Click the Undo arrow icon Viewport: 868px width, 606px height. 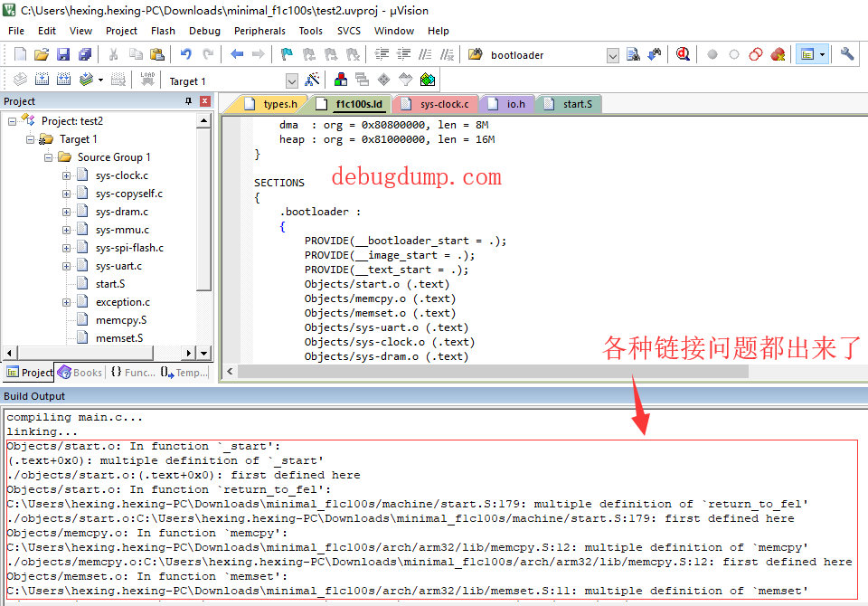point(186,54)
